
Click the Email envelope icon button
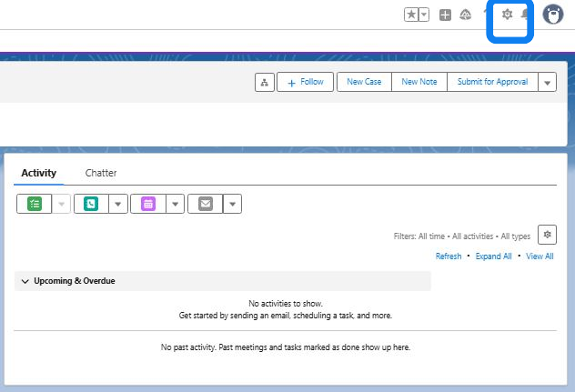(205, 204)
